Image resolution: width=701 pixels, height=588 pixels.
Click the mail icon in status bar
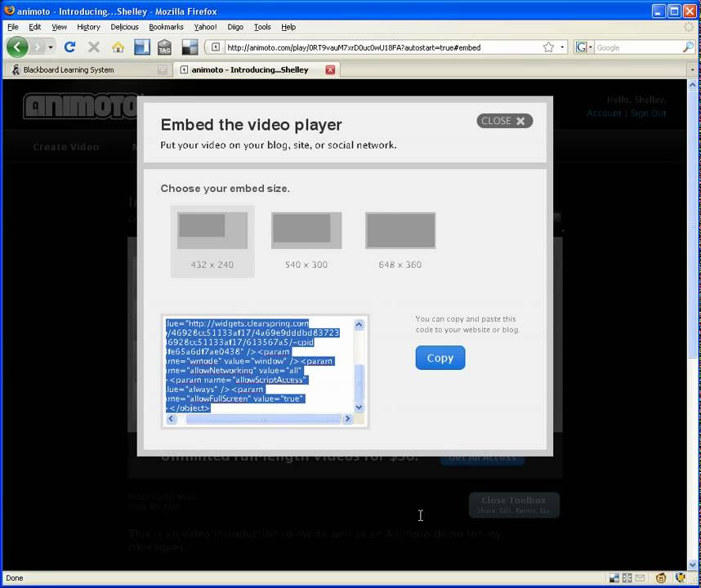tap(640, 578)
